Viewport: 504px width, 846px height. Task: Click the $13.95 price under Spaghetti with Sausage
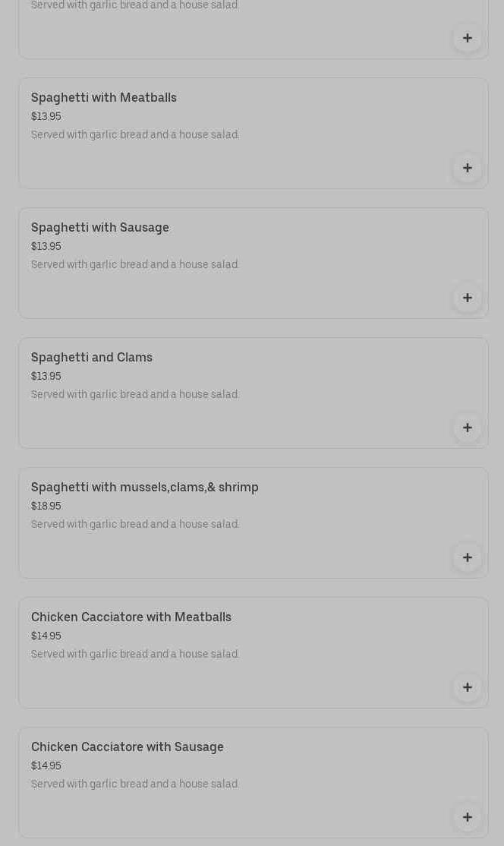(x=46, y=246)
